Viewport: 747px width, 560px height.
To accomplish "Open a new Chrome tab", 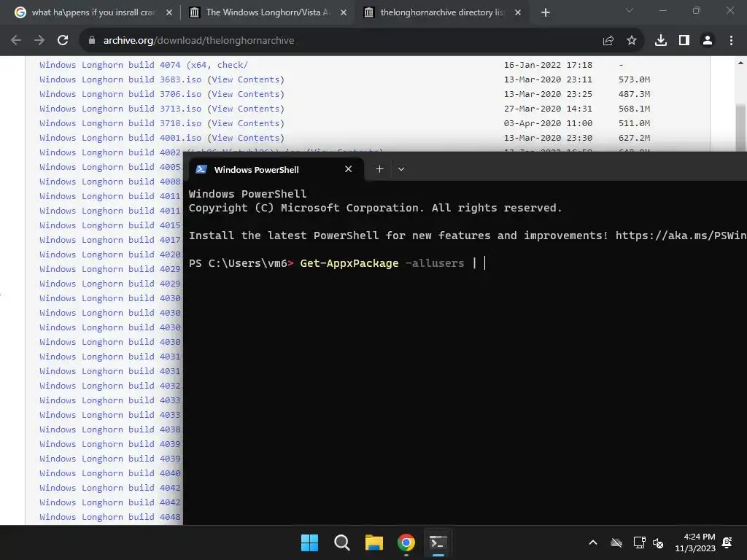I will tap(546, 13).
